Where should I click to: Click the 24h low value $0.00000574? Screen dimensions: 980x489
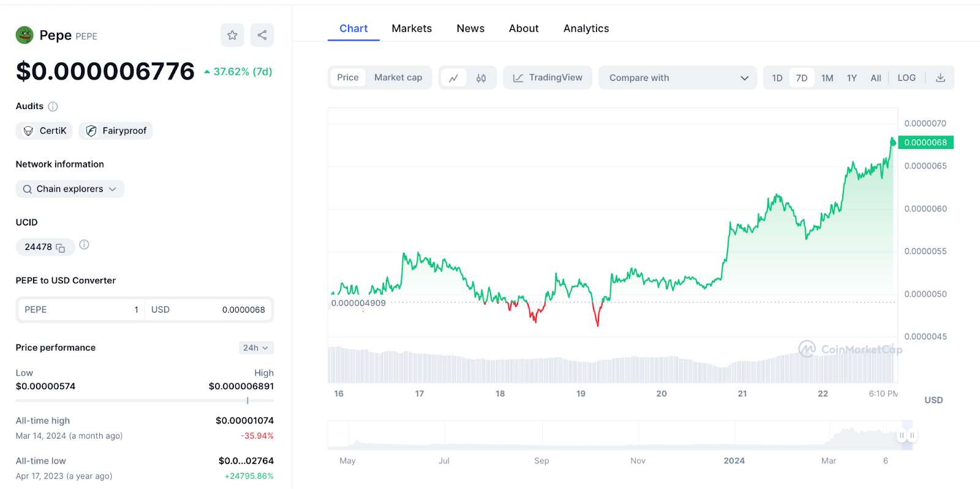[45, 387]
